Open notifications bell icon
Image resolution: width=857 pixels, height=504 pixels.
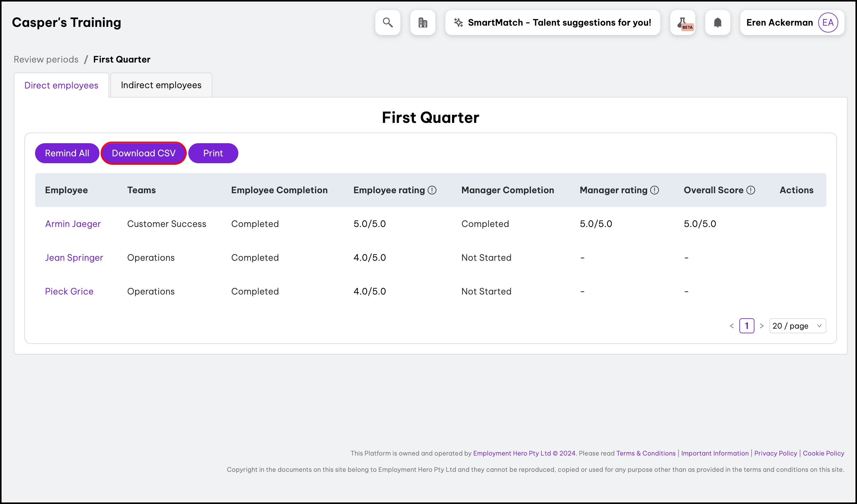[x=718, y=23]
